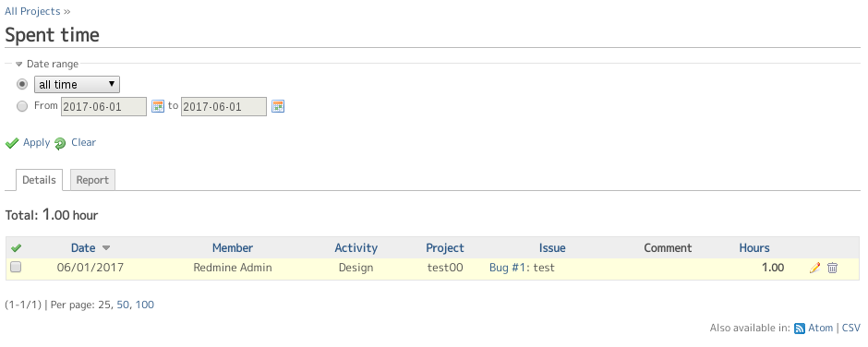Viewport: 868px width, 347px height.
Task: Click the pencil edit icon for the Design entry
Action: tap(814, 268)
